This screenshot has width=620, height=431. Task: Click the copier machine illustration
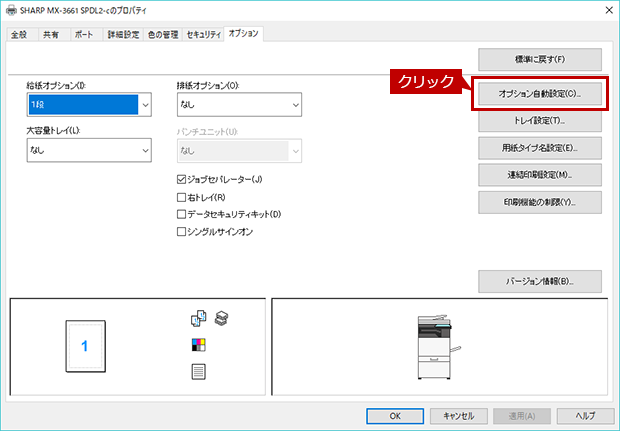click(x=437, y=347)
